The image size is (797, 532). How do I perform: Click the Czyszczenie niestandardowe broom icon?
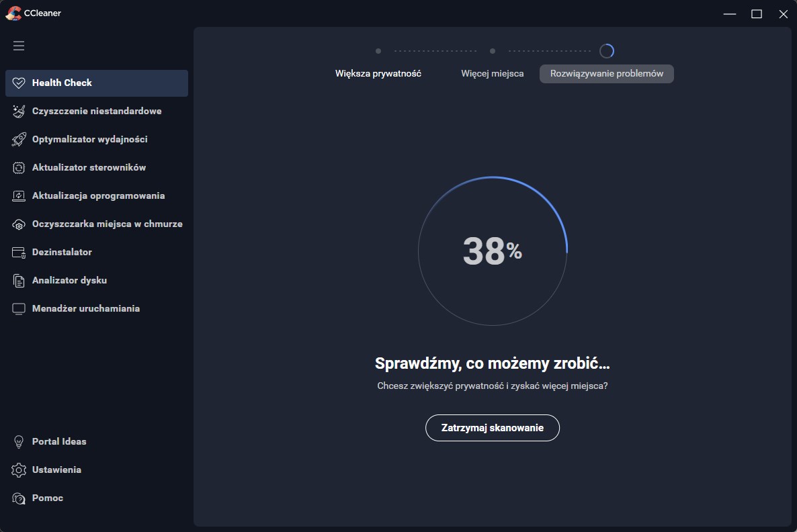(x=19, y=111)
